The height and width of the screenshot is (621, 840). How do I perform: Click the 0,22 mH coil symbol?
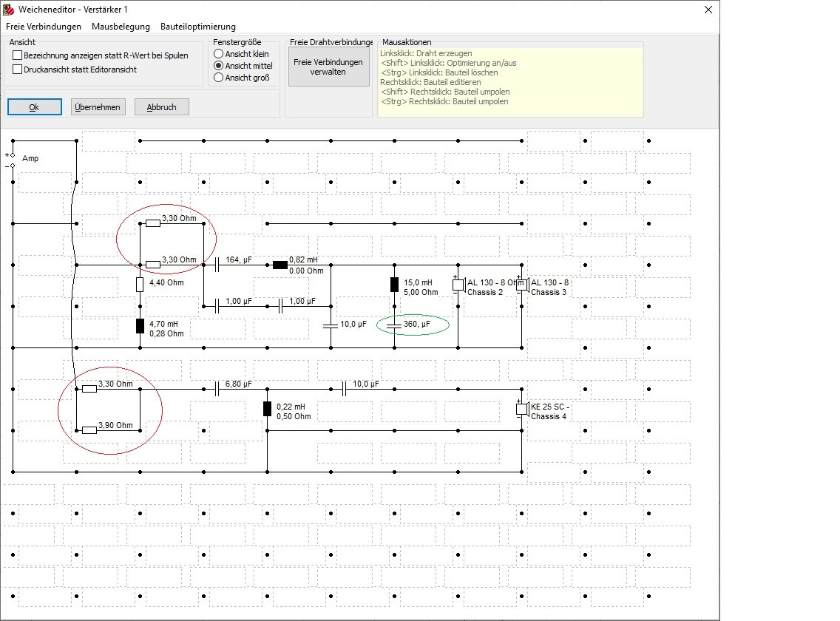tap(268, 409)
